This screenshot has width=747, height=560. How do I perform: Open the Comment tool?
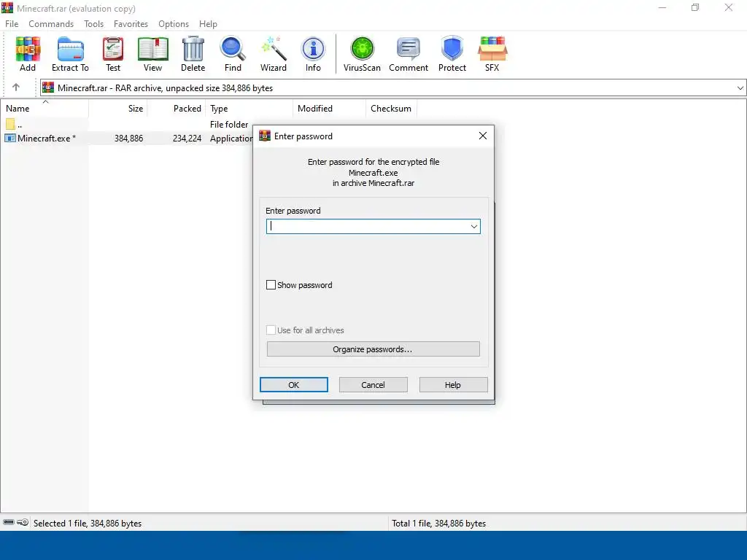(x=409, y=53)
